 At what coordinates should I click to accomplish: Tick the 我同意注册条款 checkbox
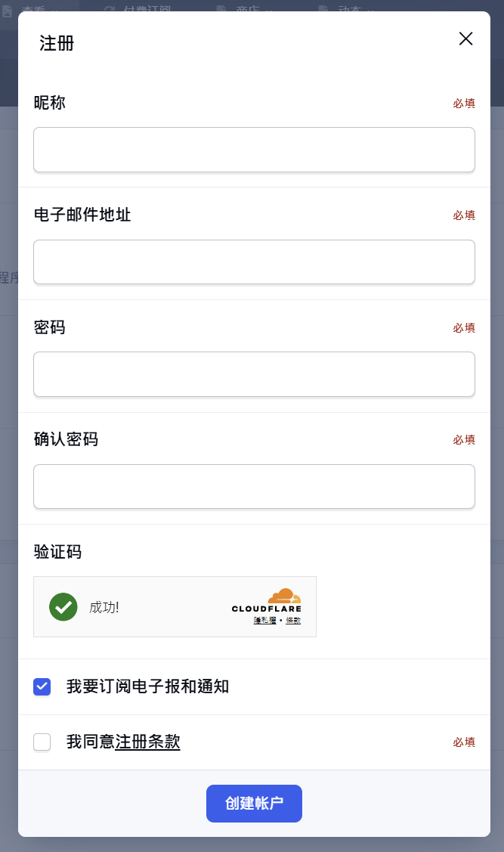[x=42, y=742]
